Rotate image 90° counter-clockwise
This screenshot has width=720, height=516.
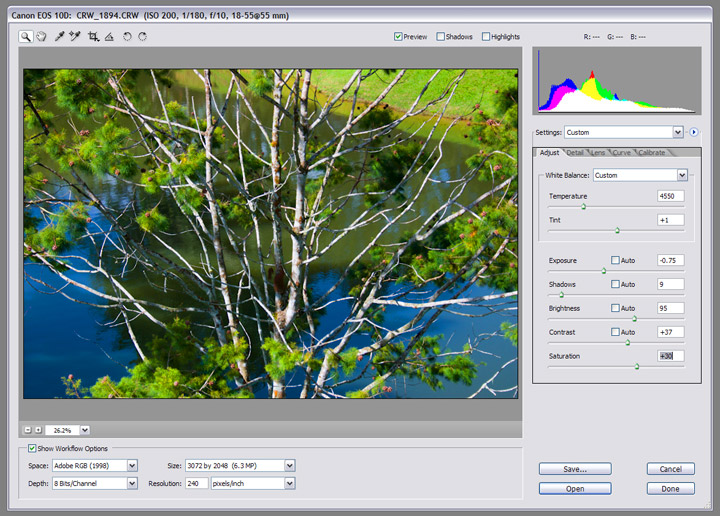[127, 37]
